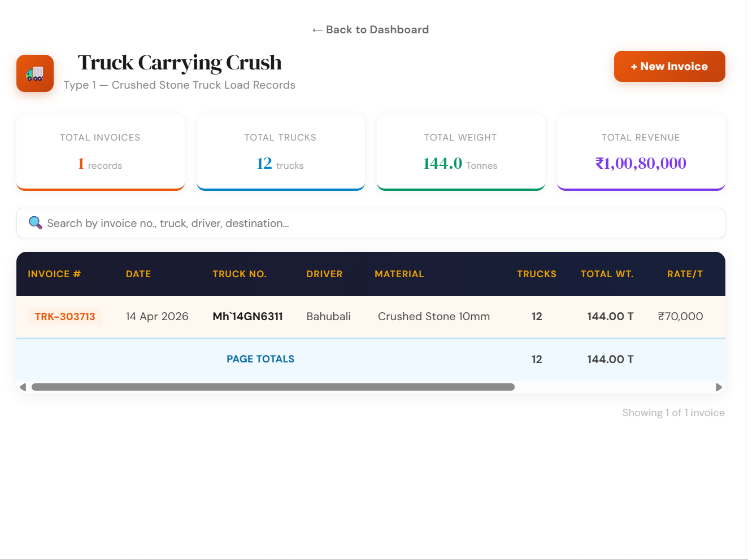Click the Driver column header
The height and width of the screenshot is (560, 748).
[x=324, y=274]
